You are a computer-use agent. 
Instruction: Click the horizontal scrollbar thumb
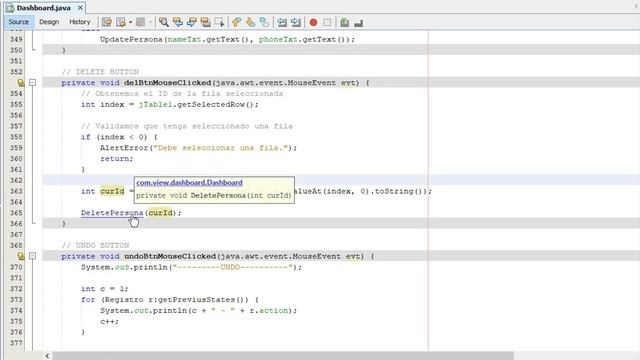[x=283, y=356]
